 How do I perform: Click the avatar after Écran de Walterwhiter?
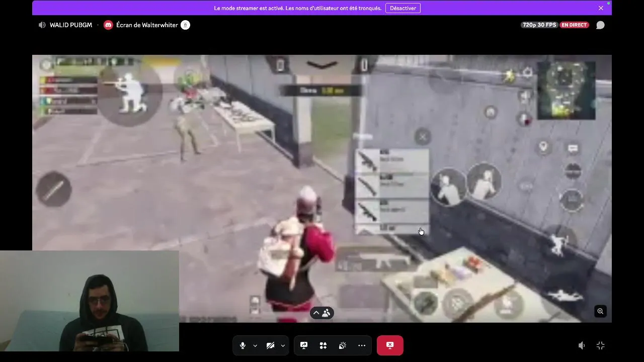coord(185,25)
